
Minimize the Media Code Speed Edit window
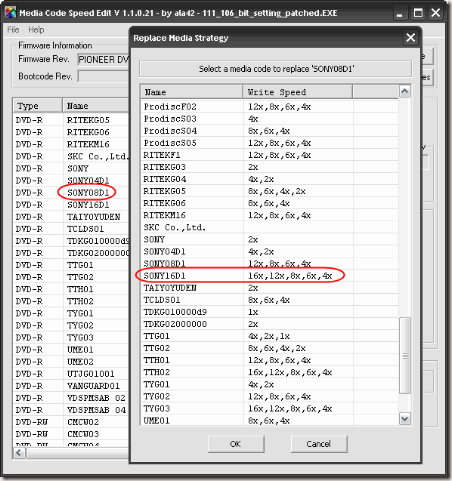[399, 13]
